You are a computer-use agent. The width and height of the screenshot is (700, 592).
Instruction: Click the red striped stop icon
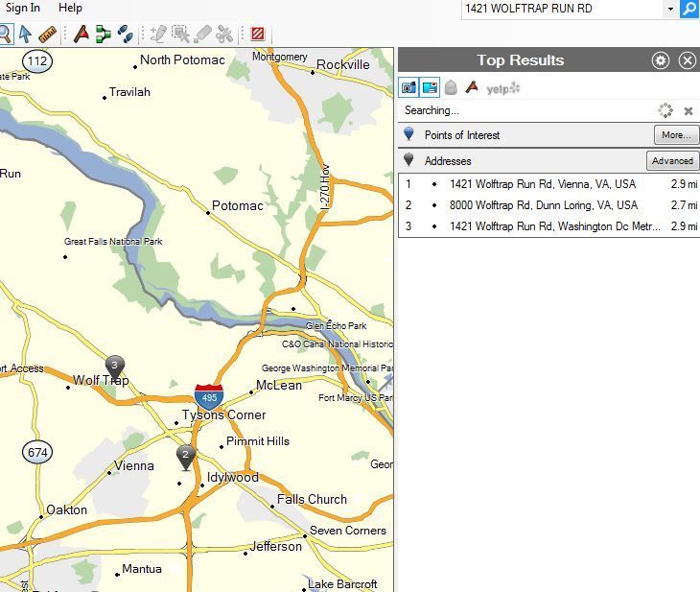(x=258, y=34)
